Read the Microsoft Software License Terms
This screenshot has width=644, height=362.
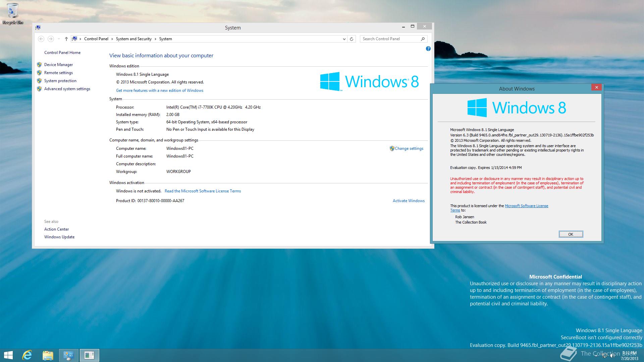(x=203, y=191)
